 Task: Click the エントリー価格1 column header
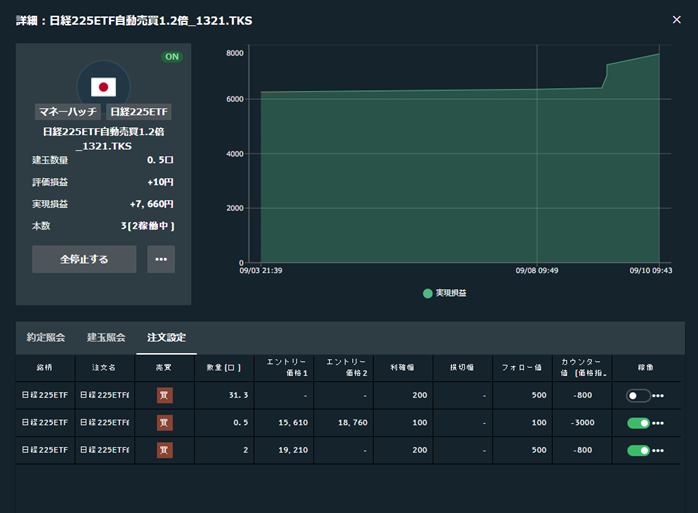point(284,367)
